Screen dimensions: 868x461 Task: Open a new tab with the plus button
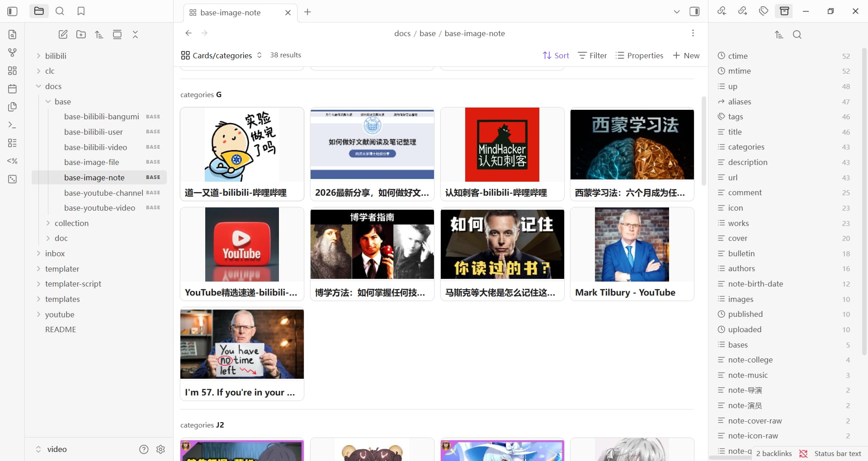pyautogui.click(x=307, y=12)
